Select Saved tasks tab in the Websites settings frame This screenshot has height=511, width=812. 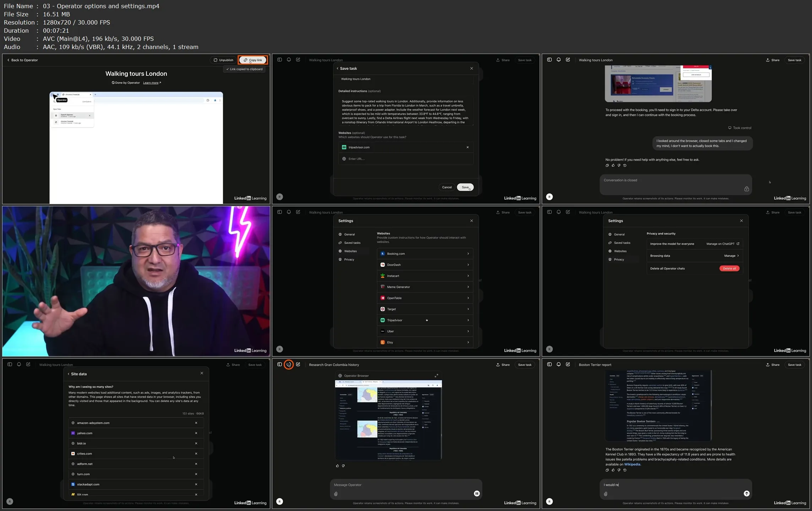352,243
